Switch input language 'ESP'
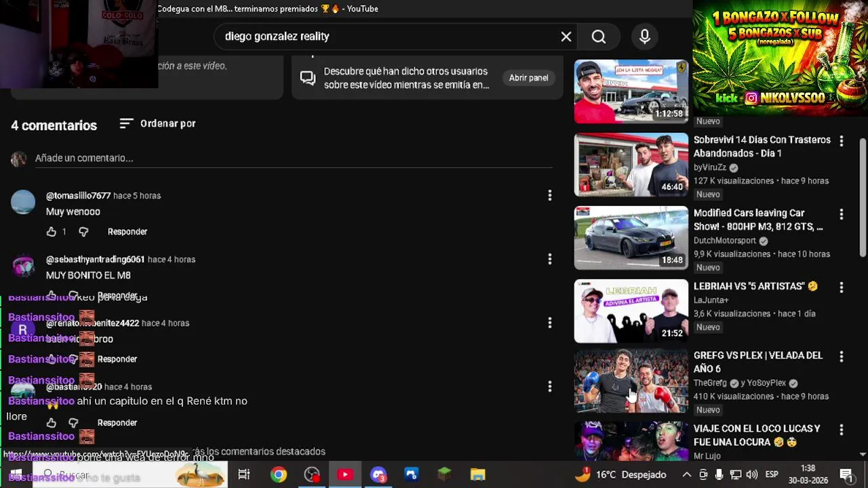This screenshot has width=868, height=488. click(x=772, y=474)
